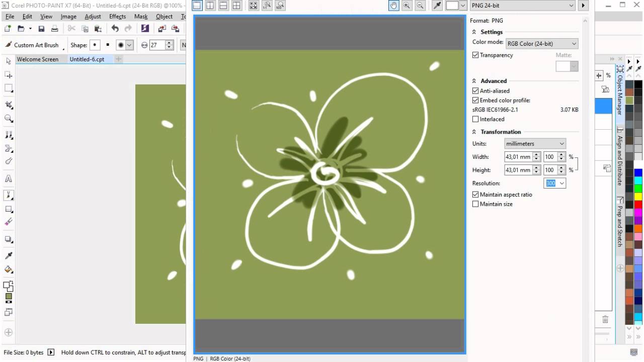The image size is (644, 362).
Task: Open the Image menu
Action: [68, 17]
